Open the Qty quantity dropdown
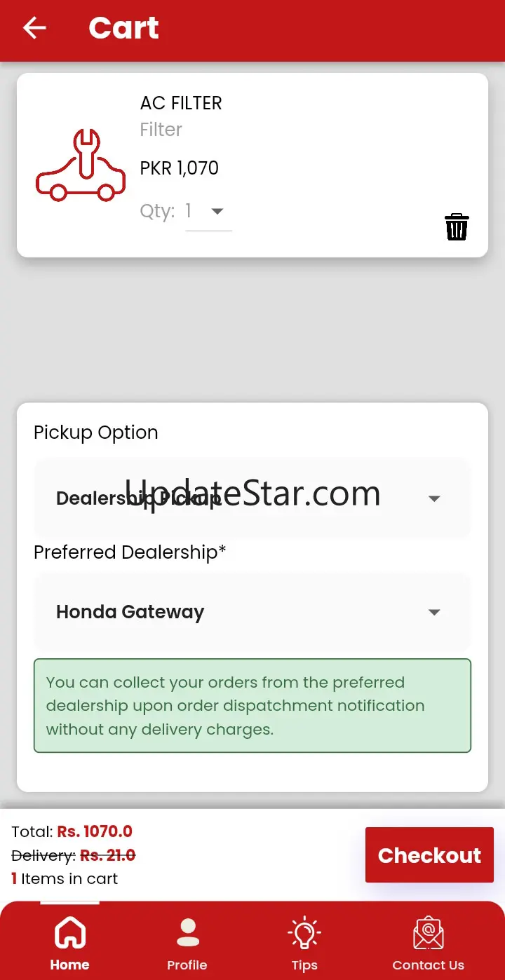Screen dimensions: 505x980 208,211
